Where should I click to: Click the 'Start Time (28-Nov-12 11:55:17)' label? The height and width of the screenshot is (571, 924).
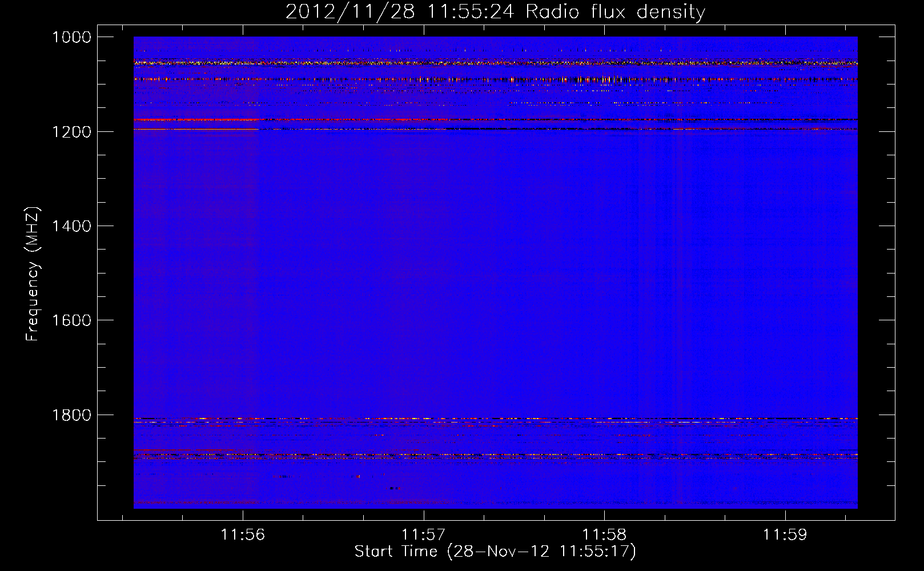pyautogui.click(x=495, y=552)
